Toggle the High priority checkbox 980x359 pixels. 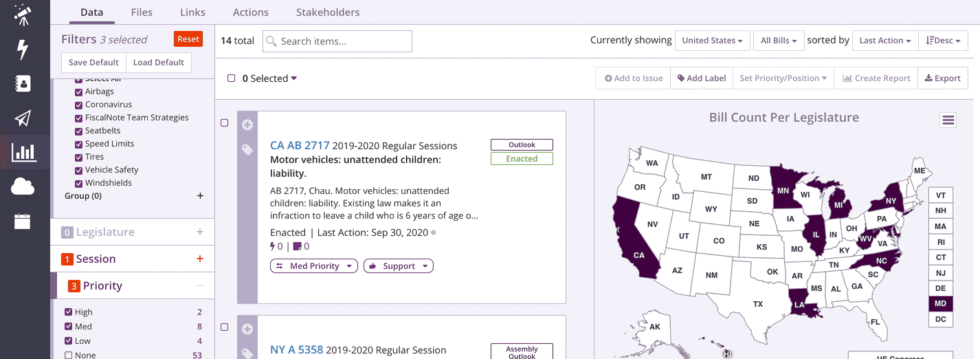68,312
